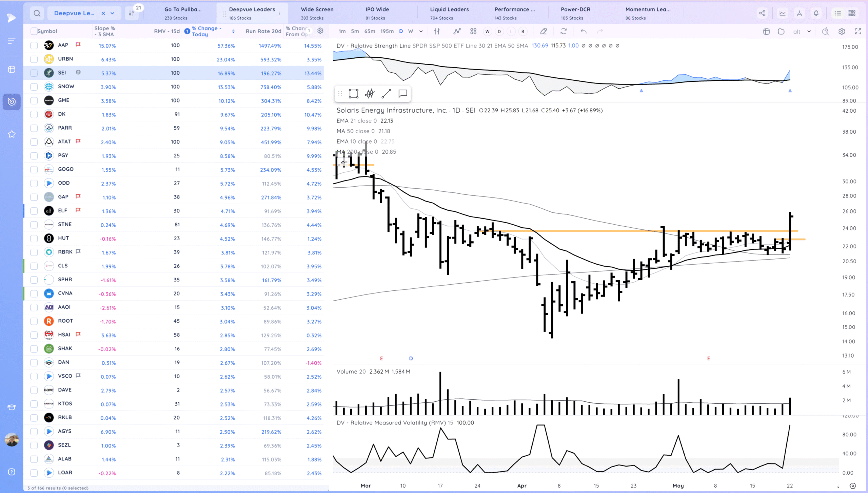The width and height of the screenshot is (868, 493).
Task: Select the chart bar style icon
Action: pos(437,31)
